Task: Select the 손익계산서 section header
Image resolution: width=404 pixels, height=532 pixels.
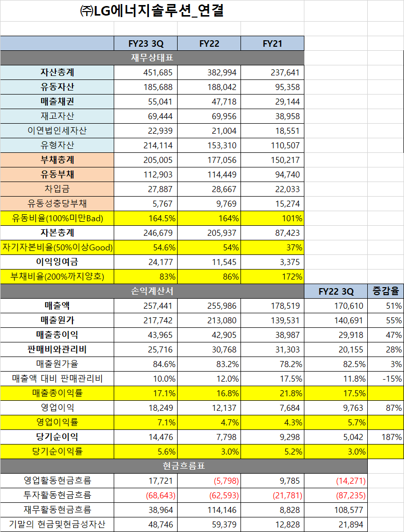Action: point(151,288)
